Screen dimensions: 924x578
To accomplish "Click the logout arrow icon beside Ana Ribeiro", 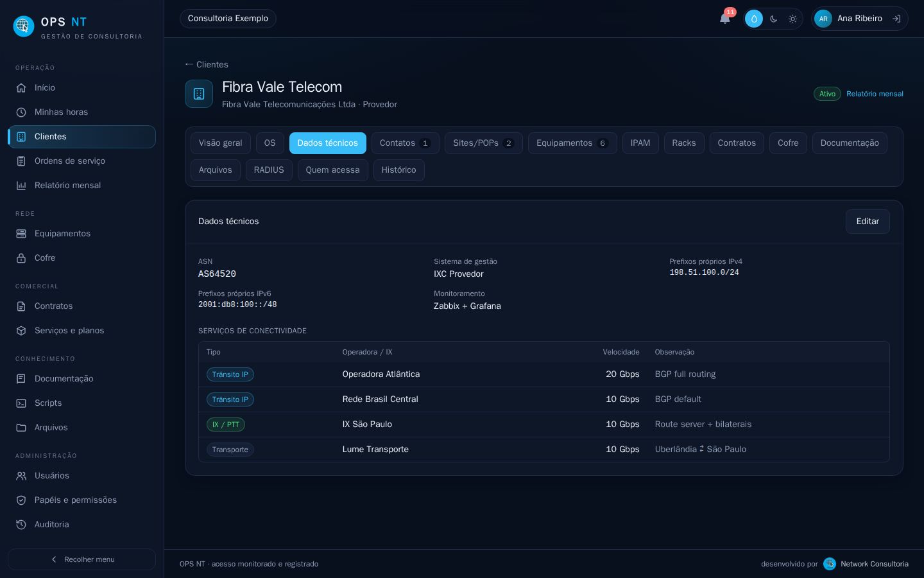I will pos(896,19).
